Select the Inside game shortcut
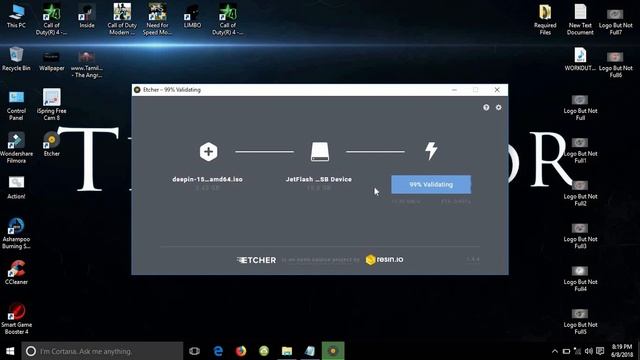Image resolution: width=640 pixels, height=360 pixels. pyautogui.click(x=87, y=16)
